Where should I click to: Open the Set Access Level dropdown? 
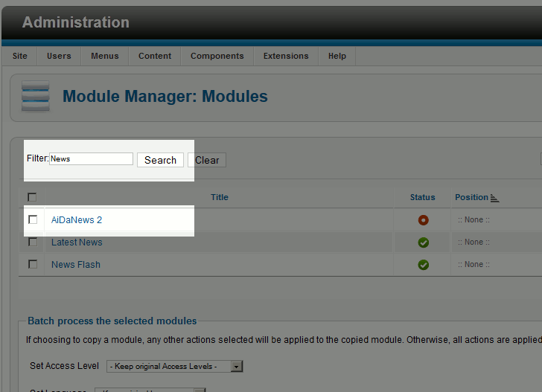pos(175,367)
